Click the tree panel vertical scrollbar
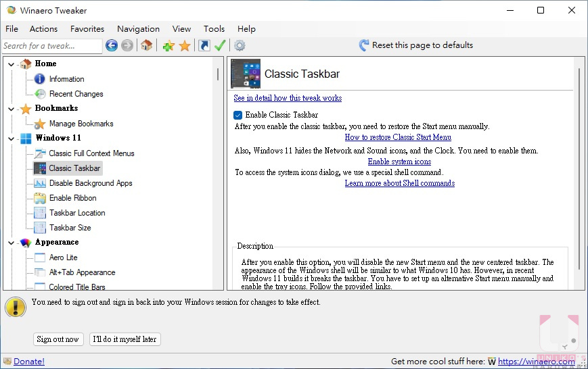The image size is (588, 369). point(217,74)
